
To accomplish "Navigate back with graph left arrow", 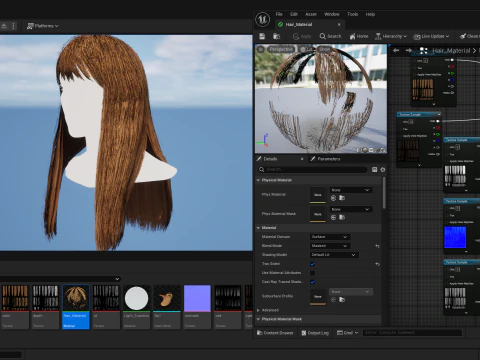I will [396, 50].
